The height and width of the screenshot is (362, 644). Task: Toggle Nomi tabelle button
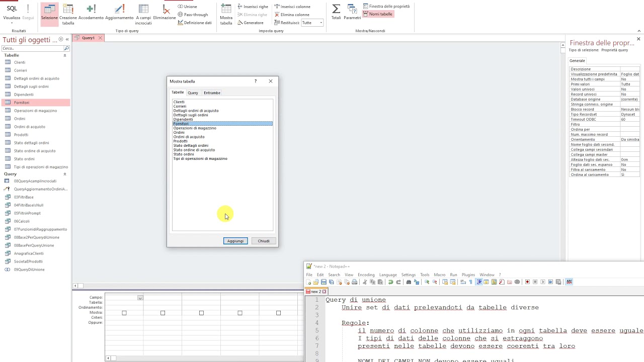point(377,14)
